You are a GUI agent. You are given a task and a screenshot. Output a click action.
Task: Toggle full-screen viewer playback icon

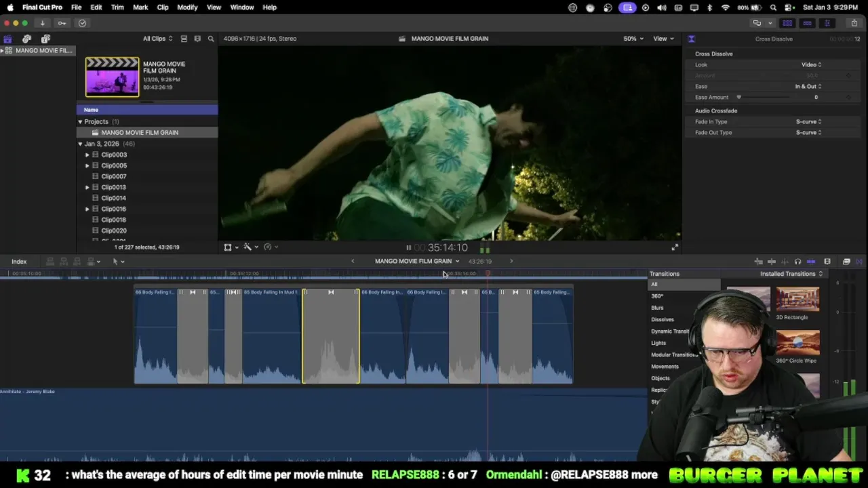coord(675,247)
